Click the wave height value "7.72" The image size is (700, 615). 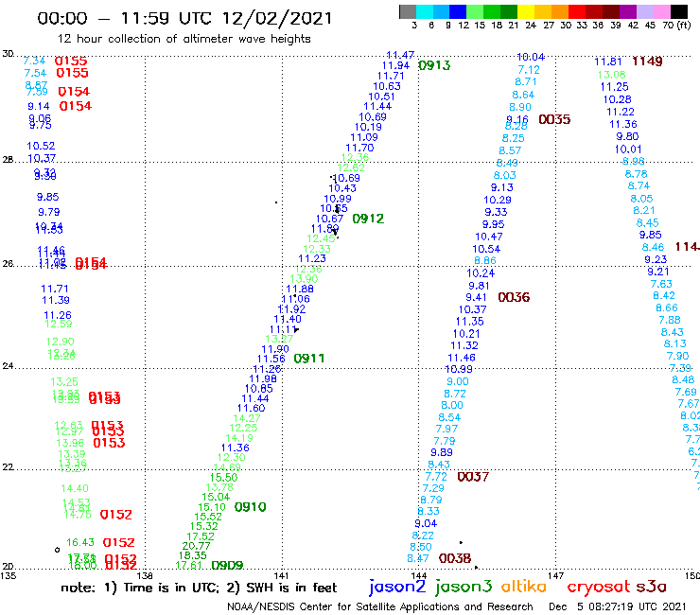(x=436, y=477)
